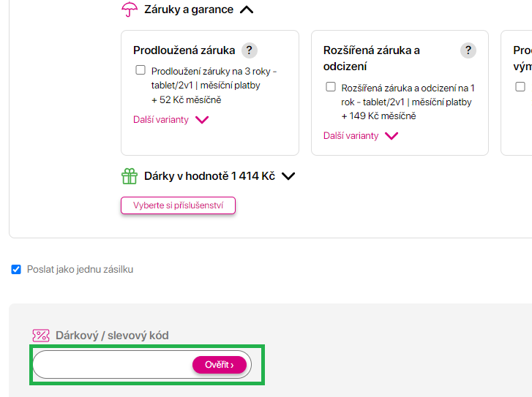This screenshot has width=532, height=397.
Task: Expand the Dárky v hodnotě section
Action: tap(288, 176)
